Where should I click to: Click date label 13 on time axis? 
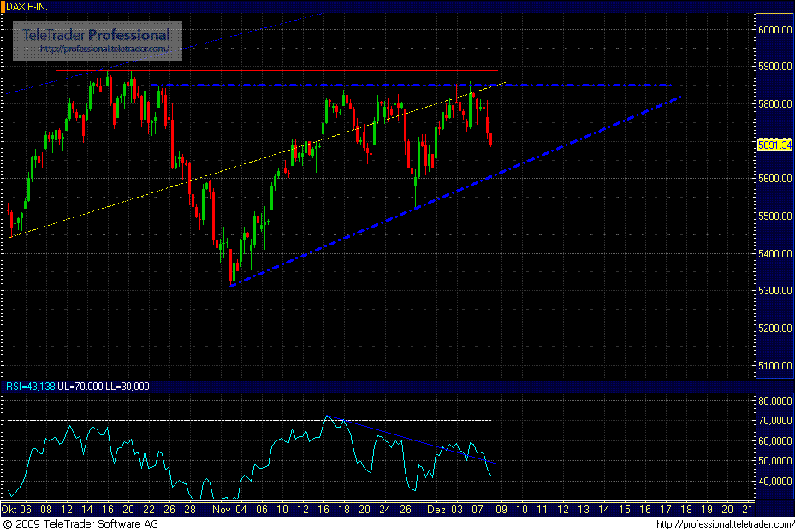(x=584, y=510)
